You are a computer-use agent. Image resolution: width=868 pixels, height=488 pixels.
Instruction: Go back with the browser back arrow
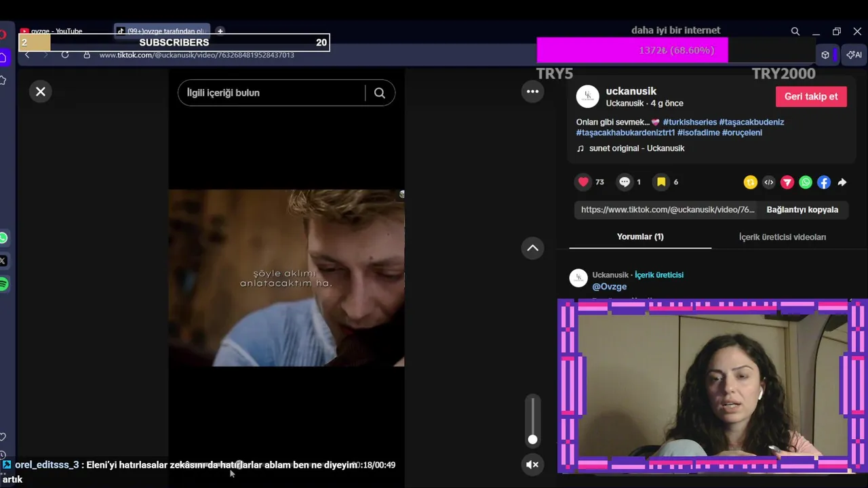tap(27, 55)
